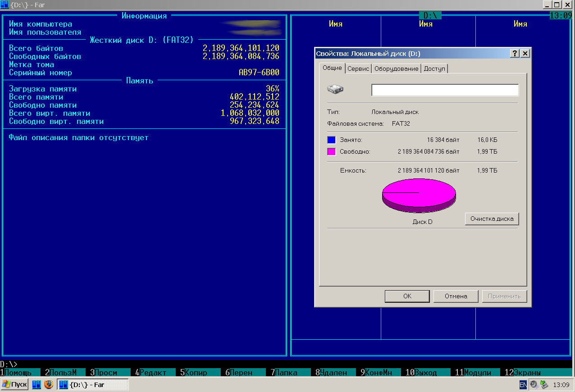The height and width of the screenshot is (392, 575).
Task: Click the Far icon in quick launch
Action: click(36, 384)
